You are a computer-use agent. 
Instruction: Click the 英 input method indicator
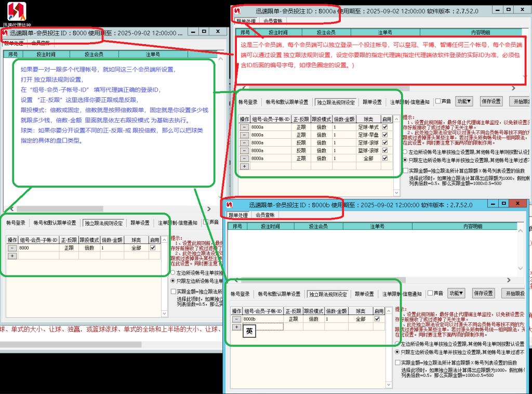(249, 331)
